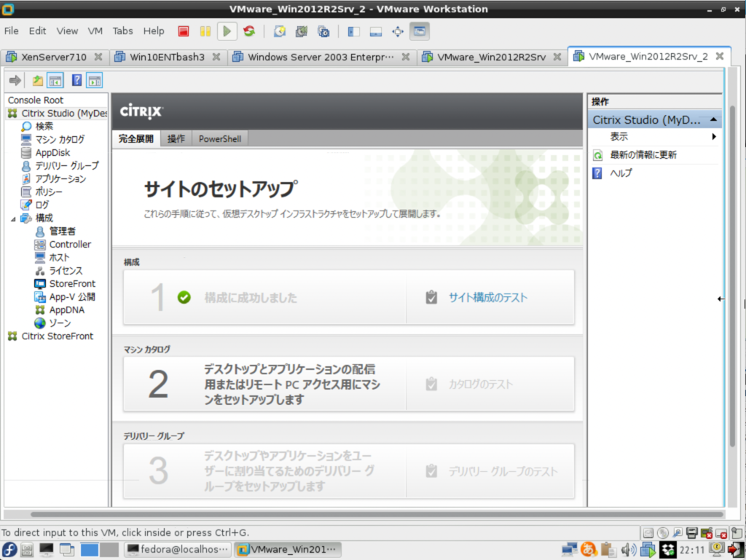Open the View menu
This screenshot has height=560, width=746.
[67, 31]
